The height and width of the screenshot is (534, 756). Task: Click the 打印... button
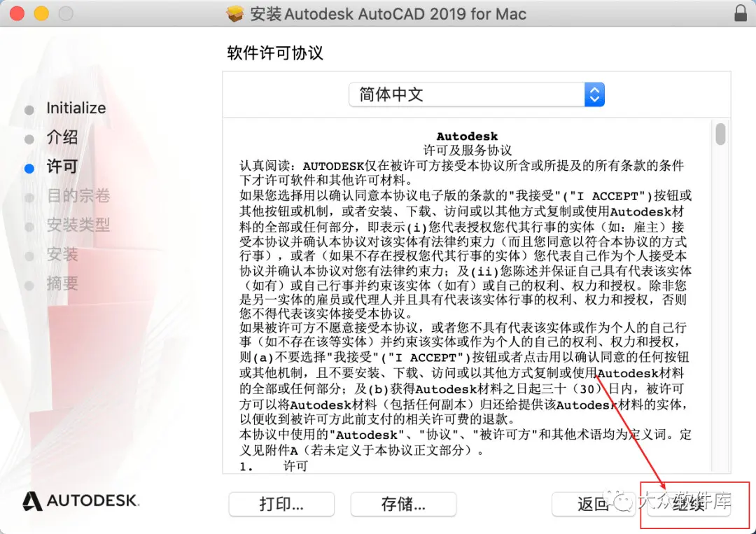pos(281,504)
